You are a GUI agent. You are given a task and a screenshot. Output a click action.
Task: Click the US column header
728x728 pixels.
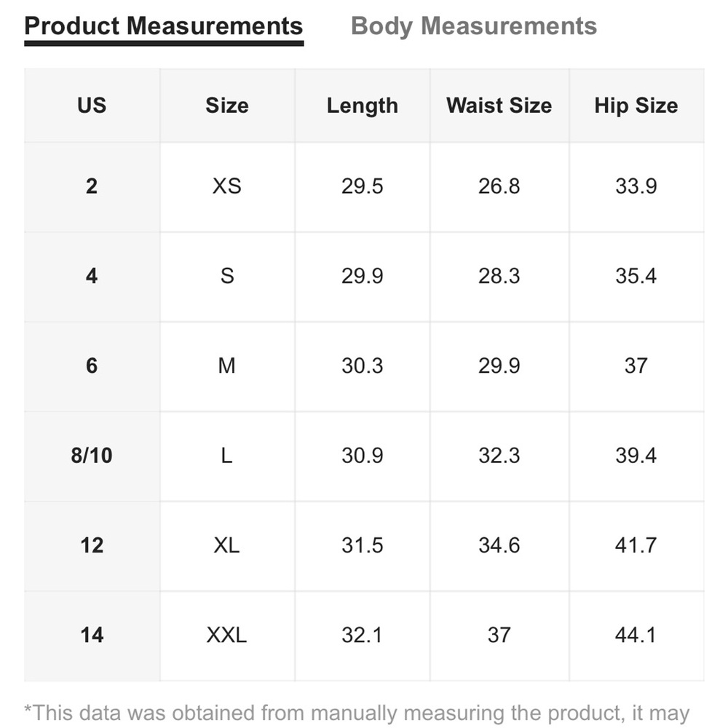click(x=92, y=106)
